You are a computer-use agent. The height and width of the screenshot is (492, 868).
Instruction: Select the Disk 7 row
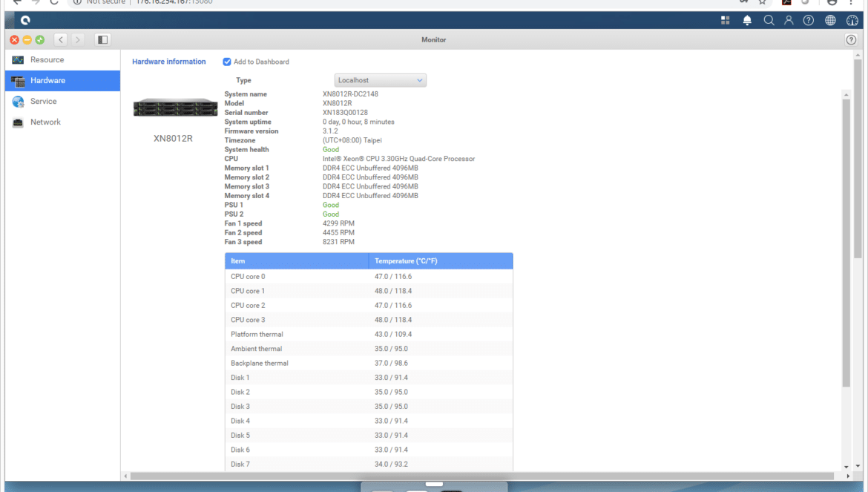click(369, 464)
